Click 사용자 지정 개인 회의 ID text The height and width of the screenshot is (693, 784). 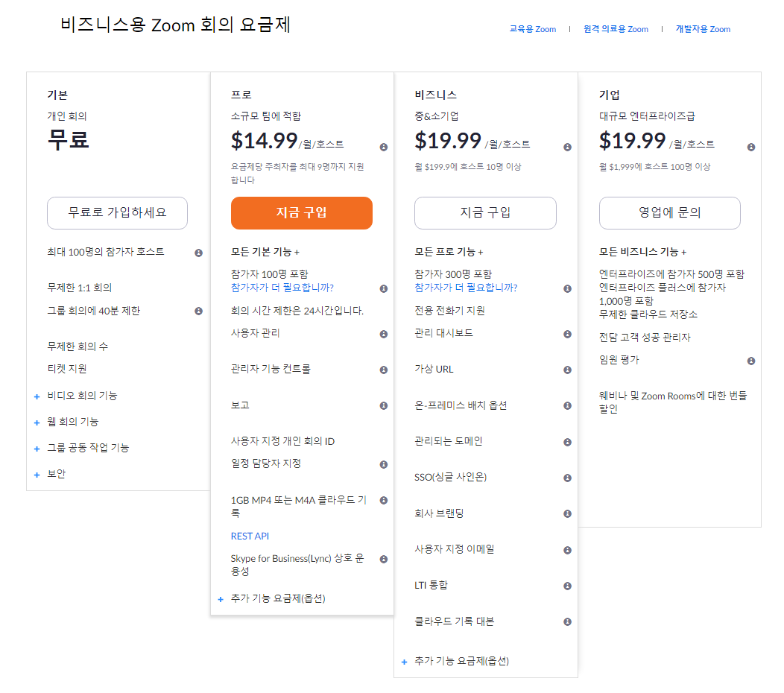282,441
